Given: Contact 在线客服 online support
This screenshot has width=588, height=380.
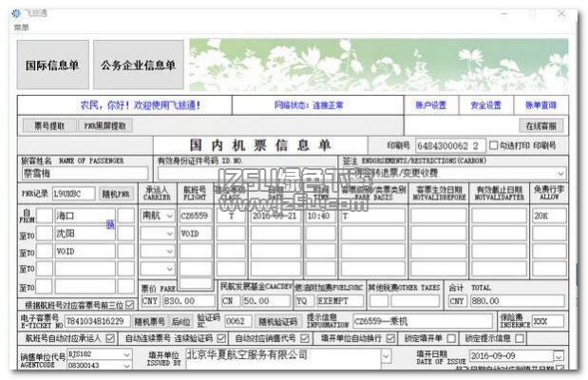Looking at the screenshot, I should [x=541, y=126].
